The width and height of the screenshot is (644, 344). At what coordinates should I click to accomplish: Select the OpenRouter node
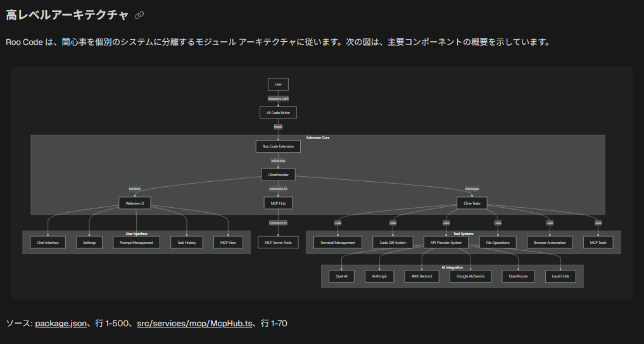point(518,276)
